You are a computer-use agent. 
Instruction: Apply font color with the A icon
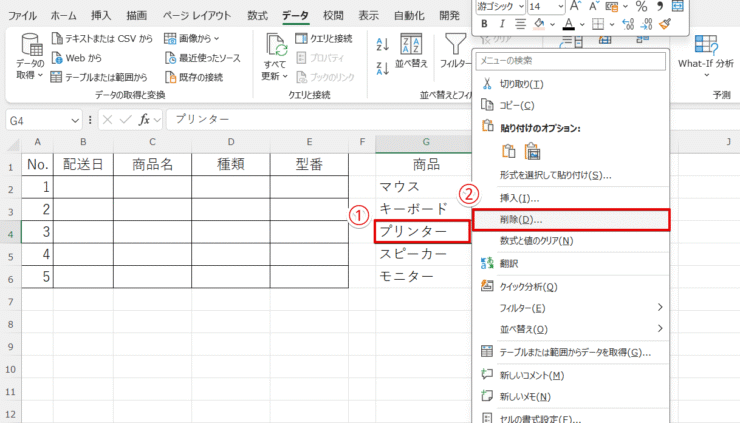pos(569,24)
